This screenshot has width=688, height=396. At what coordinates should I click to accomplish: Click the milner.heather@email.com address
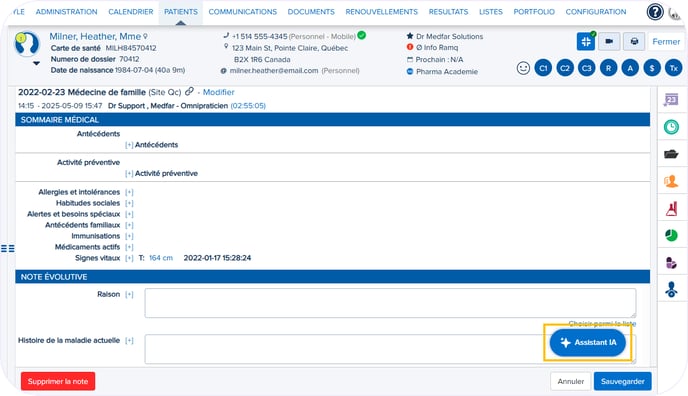(x=274, y=71)
